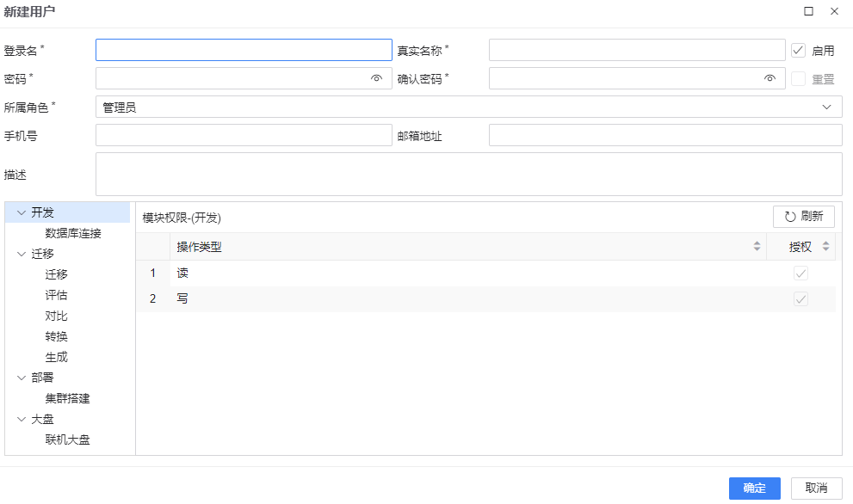
Task: Show password using the 密码 eye icon
Action: click(376, 78)
